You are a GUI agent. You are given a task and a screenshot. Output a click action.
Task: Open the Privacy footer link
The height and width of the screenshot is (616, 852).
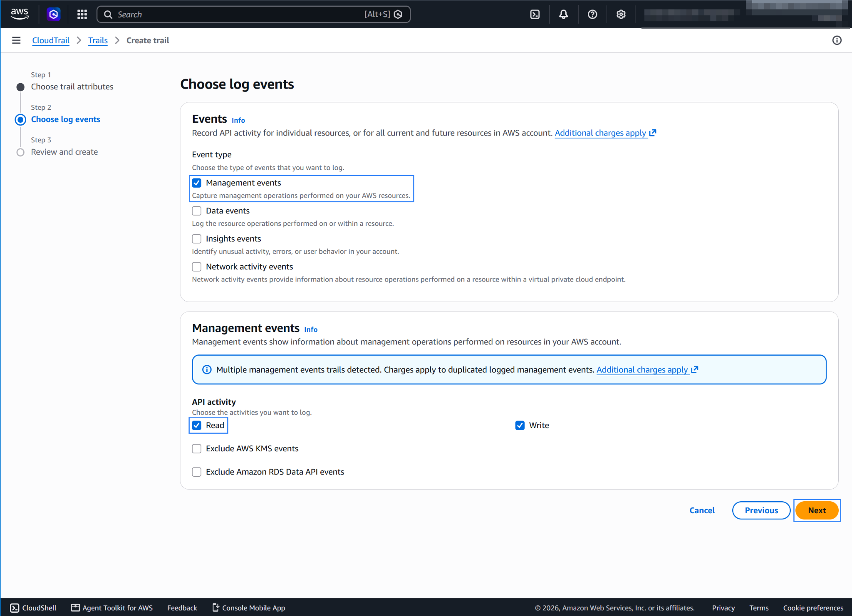(723, 608)
